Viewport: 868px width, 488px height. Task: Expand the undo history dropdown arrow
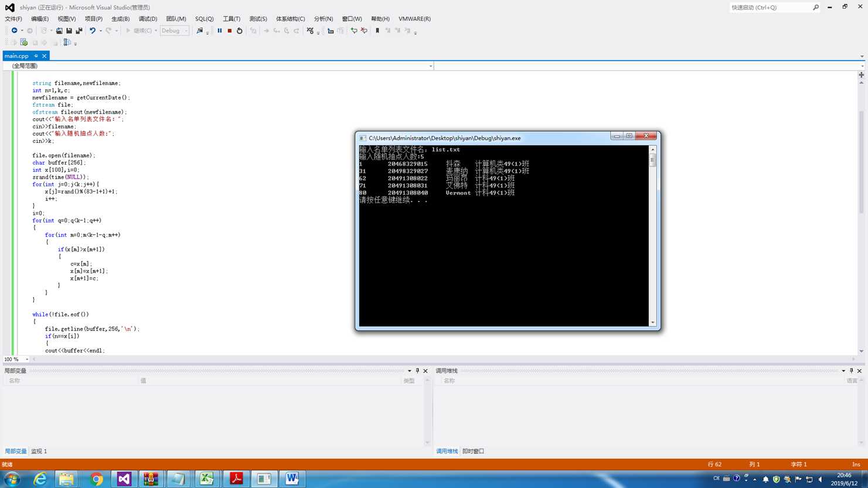click(100, 30)
